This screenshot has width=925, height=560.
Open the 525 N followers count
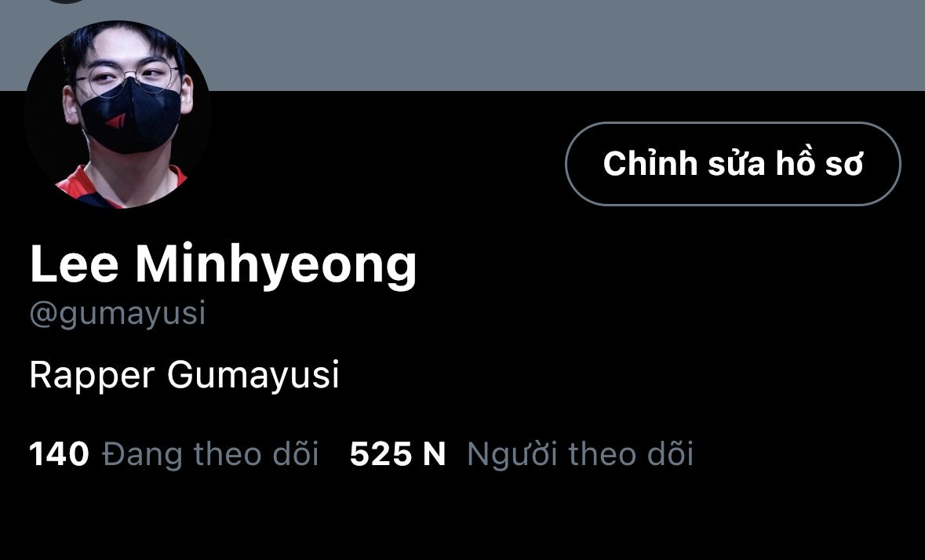click(x=397, y=454)
